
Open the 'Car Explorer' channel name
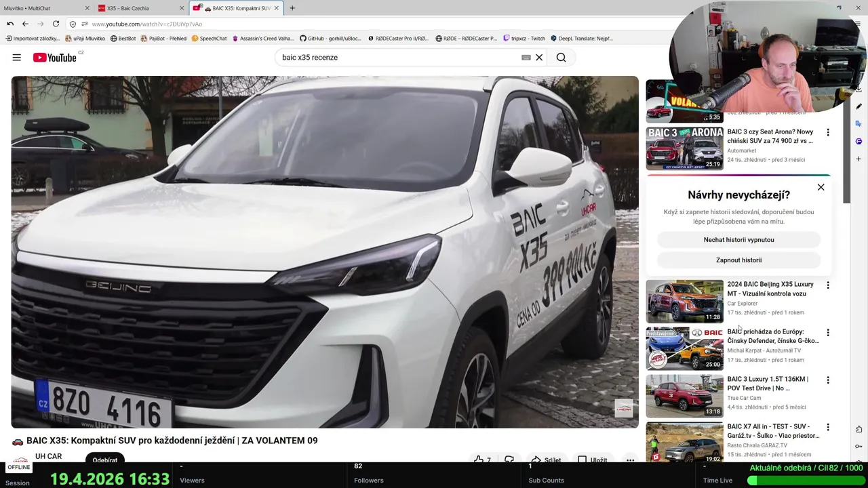click(743, 304)
